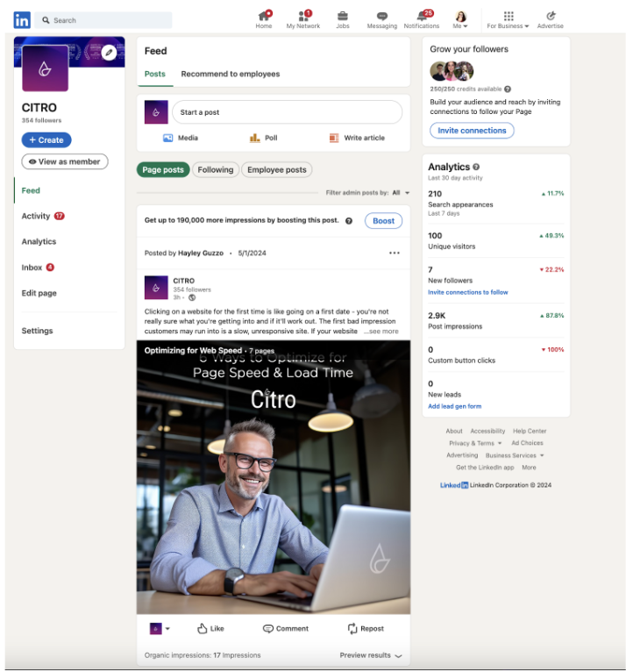The height and width of the screenshot is (672, 626).
Task: Switch to the Following filter pill
Action: 216,169
